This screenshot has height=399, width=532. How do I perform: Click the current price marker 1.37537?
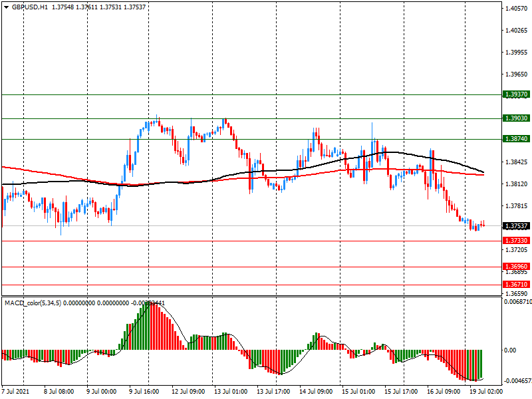click(x=515, y=226)
